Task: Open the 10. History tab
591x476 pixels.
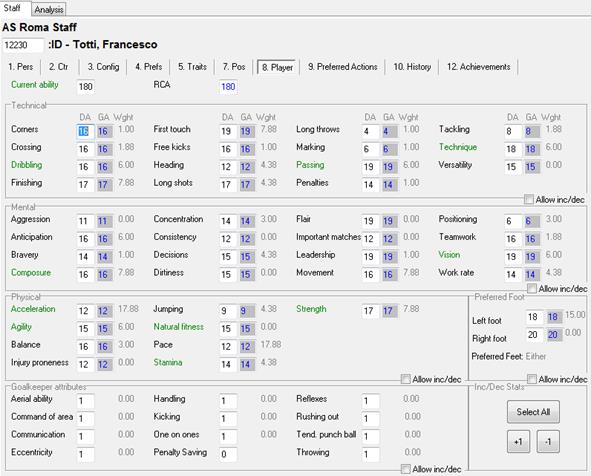Action: [412, 67]
